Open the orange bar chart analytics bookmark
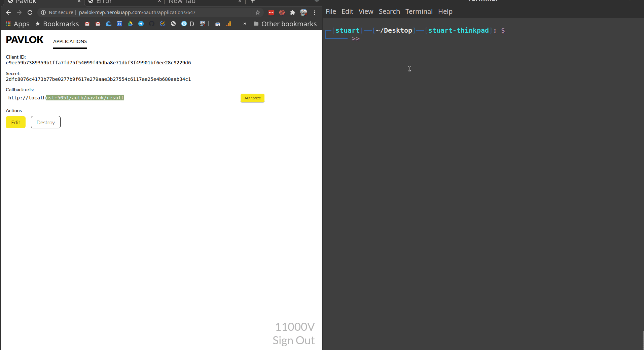The width and height of the screenshot is (644, 350). tap(228, 24)
